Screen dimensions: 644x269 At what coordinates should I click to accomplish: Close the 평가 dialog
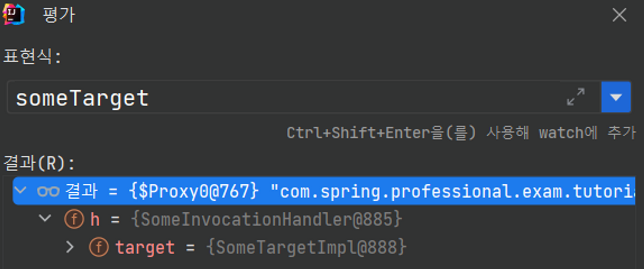pos(619,15)
